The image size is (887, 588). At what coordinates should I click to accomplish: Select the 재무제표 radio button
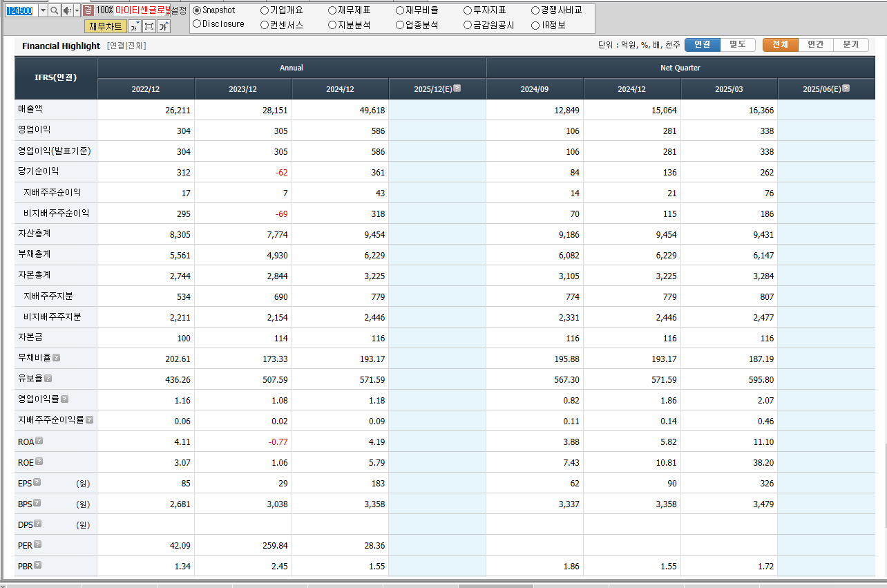[332, 10]
